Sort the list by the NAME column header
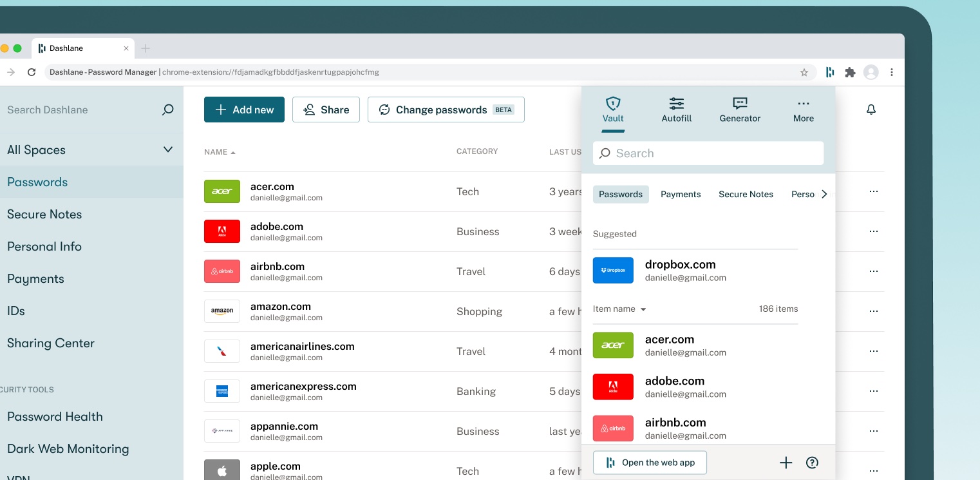Viewport: 980px width, 480px height. point(220,152)
